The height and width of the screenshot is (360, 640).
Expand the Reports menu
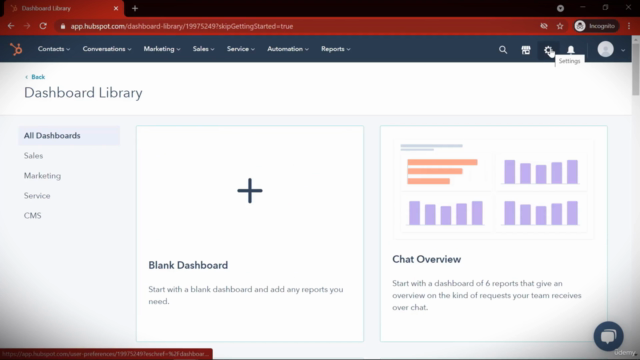(x=336, y=49)
